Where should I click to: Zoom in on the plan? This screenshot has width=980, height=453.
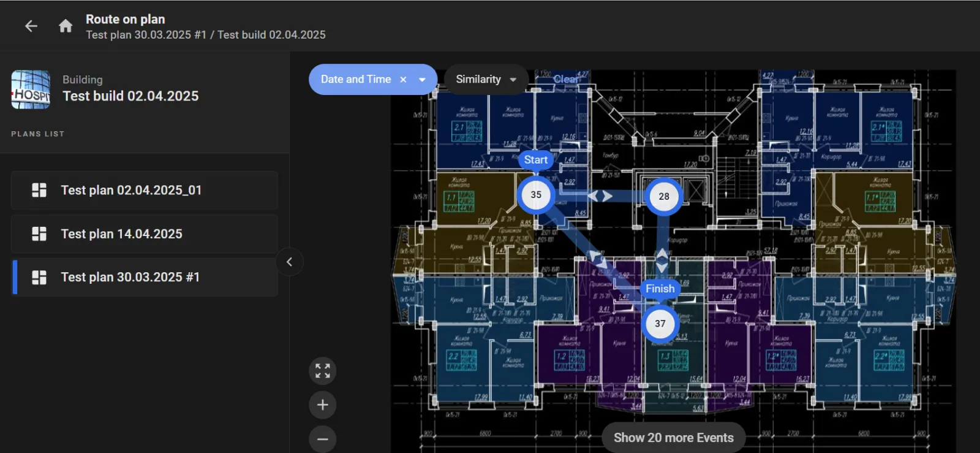click(323, 405)
